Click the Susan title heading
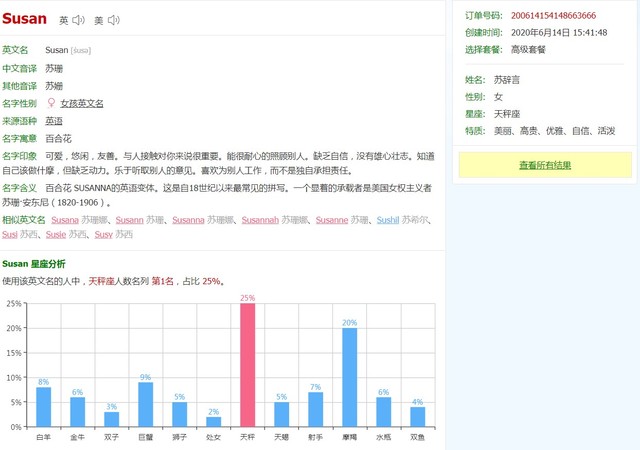 (25, 18)
